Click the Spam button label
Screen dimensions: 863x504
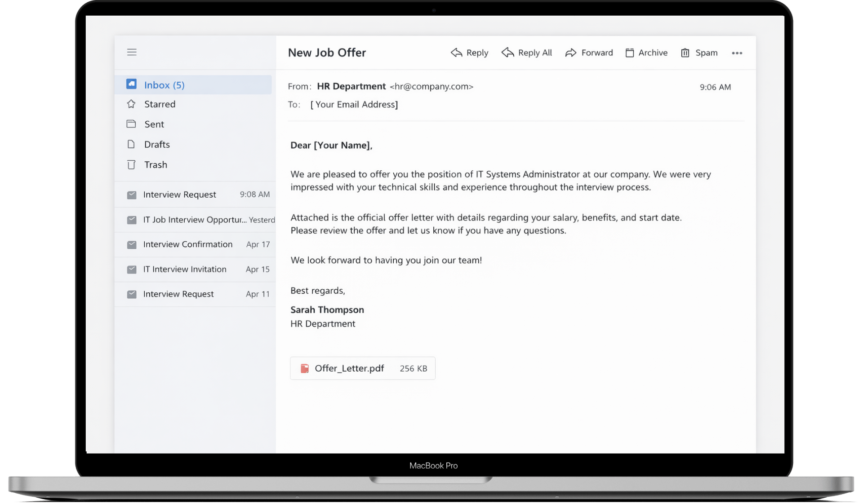pos(706,53)
